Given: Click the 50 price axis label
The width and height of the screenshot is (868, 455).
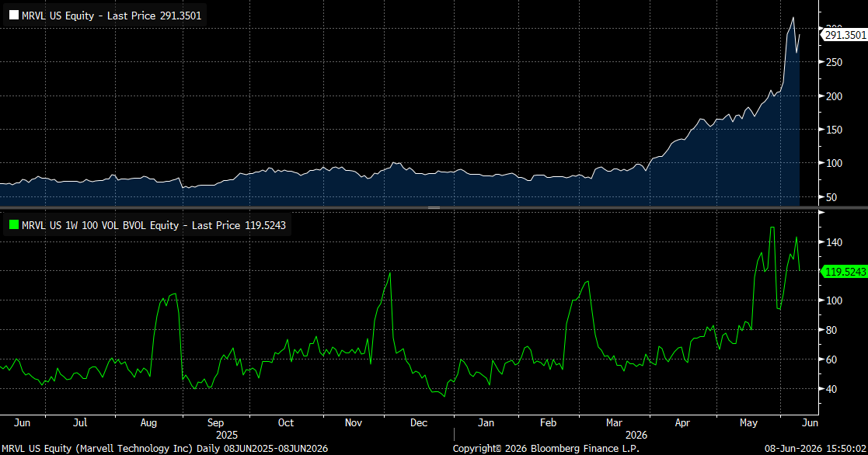Looking at the screenshot, I should point(831,197).
